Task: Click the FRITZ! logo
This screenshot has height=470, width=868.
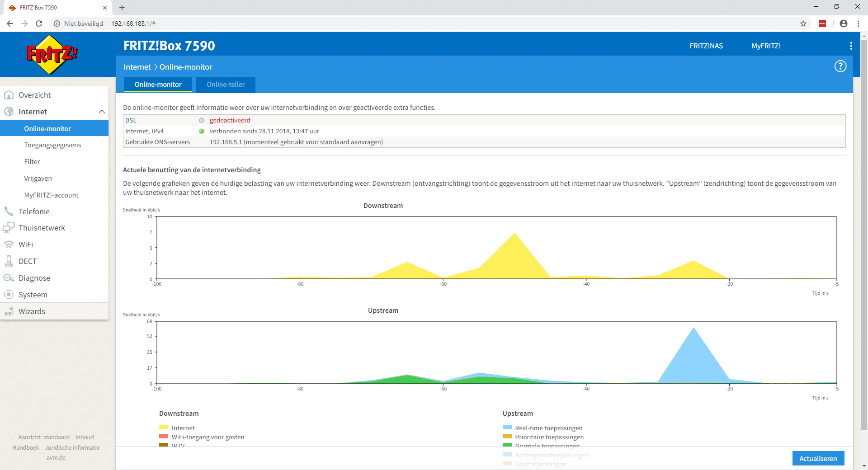Action: [52, 55]
